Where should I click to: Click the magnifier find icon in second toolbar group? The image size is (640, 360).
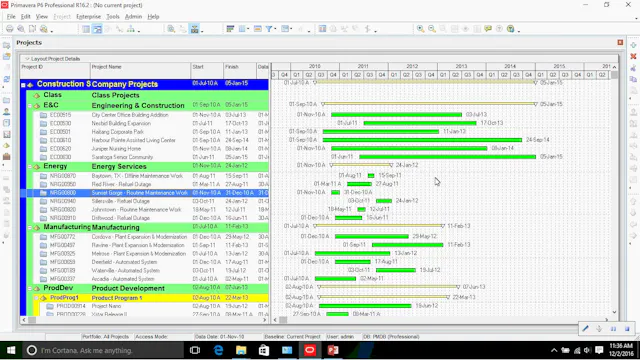click(171, 29)
